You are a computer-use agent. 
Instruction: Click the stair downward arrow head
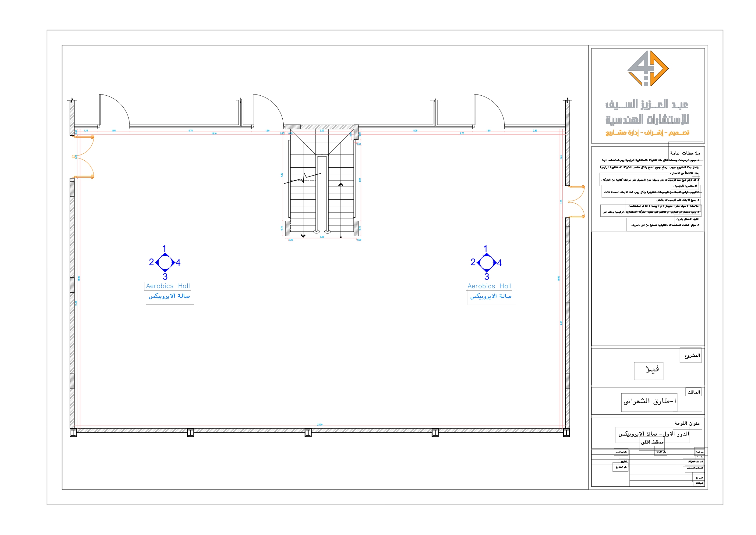pyautogui.click(x=303, y=236)
